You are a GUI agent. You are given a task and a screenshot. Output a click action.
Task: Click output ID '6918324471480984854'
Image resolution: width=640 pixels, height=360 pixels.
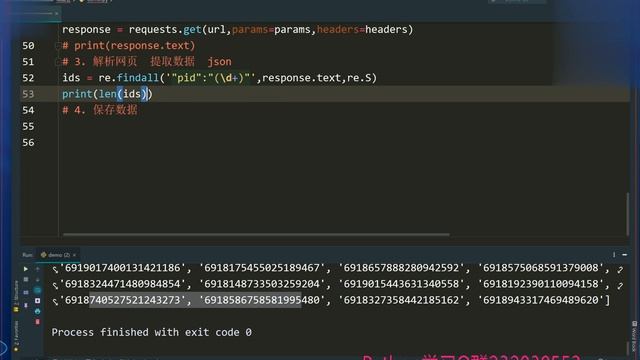122,284
